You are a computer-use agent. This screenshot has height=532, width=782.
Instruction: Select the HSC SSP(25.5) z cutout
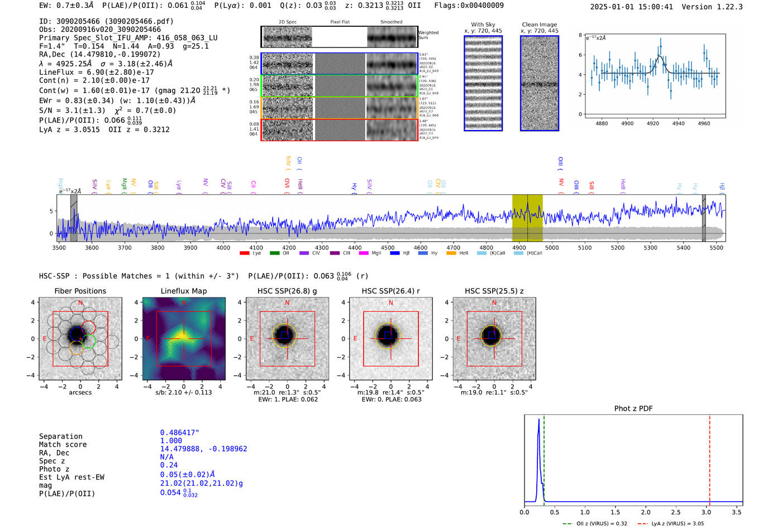(494, 339)
